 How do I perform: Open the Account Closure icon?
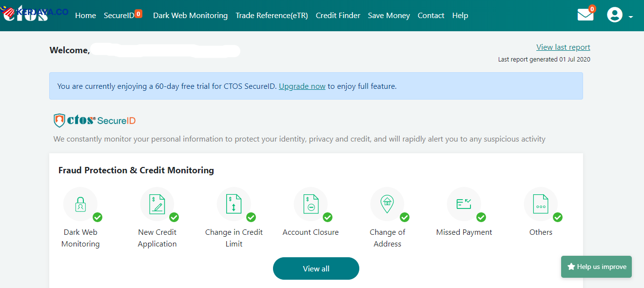tap(311, 204)
